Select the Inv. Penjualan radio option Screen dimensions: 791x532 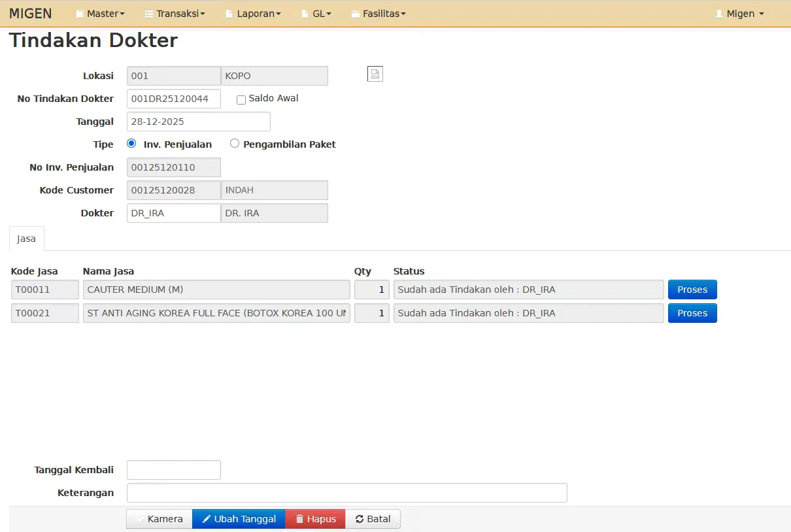coord(131,144)
